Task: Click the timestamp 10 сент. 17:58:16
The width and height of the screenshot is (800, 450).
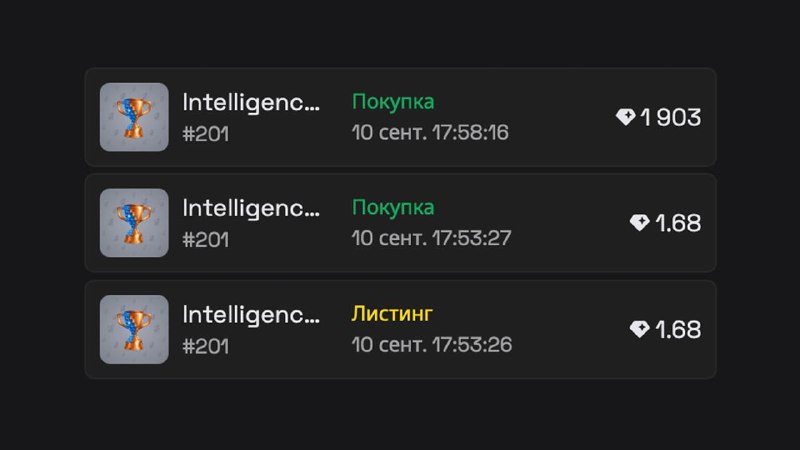Action: click(x=430, y=133)
